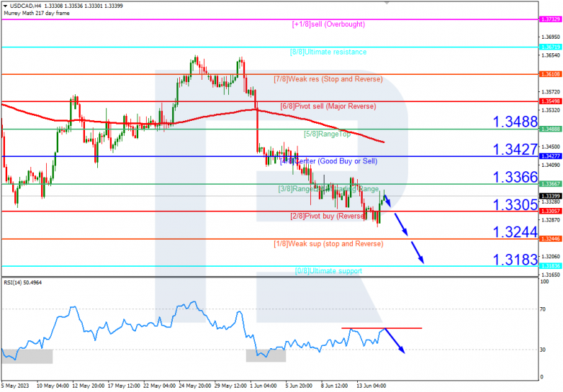Image resolution: width=563 pixels, height=392 pixels.
Task: Click the magenta 1.37329 price tag
Action: click(551, 19)
